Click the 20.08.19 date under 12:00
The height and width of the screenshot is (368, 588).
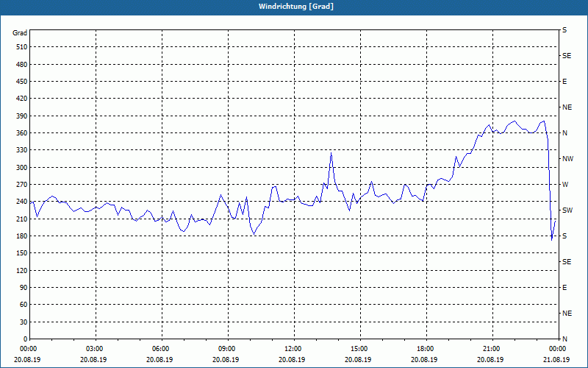(x=292, y=360)
